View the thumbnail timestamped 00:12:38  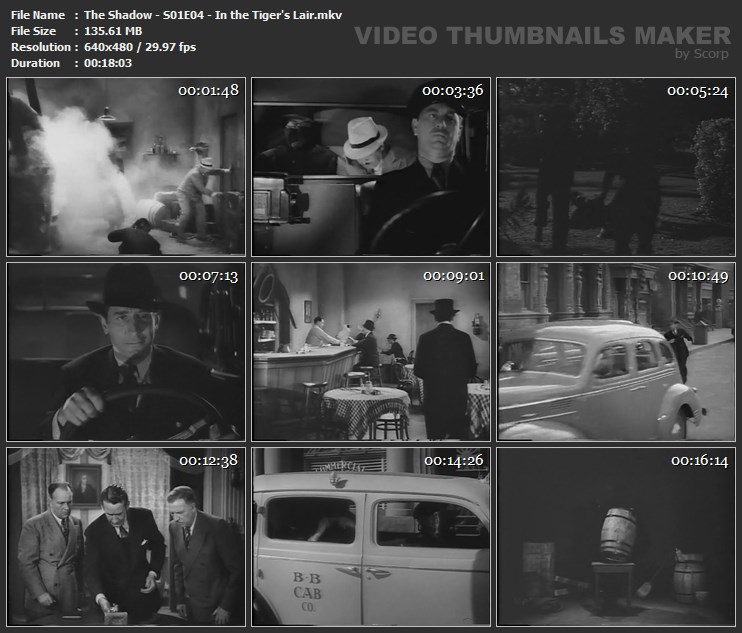(126, 537)
